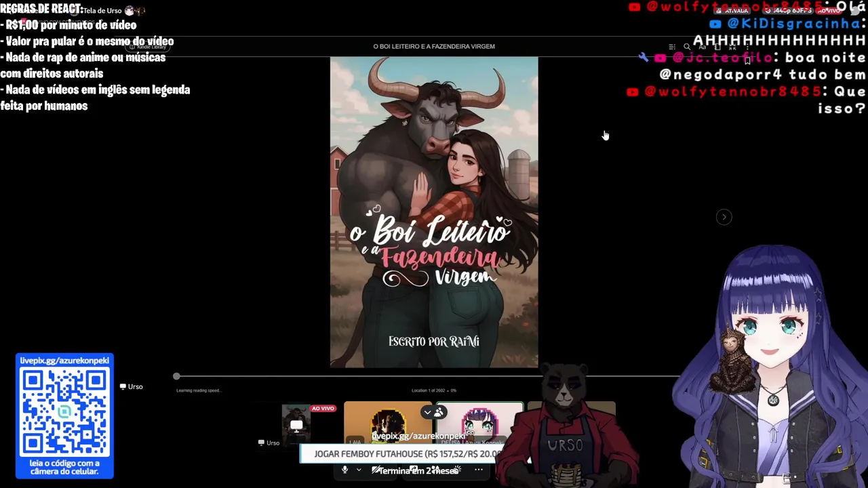Click the book cover image
Screen dimensions: 868x488
[434, 212]
